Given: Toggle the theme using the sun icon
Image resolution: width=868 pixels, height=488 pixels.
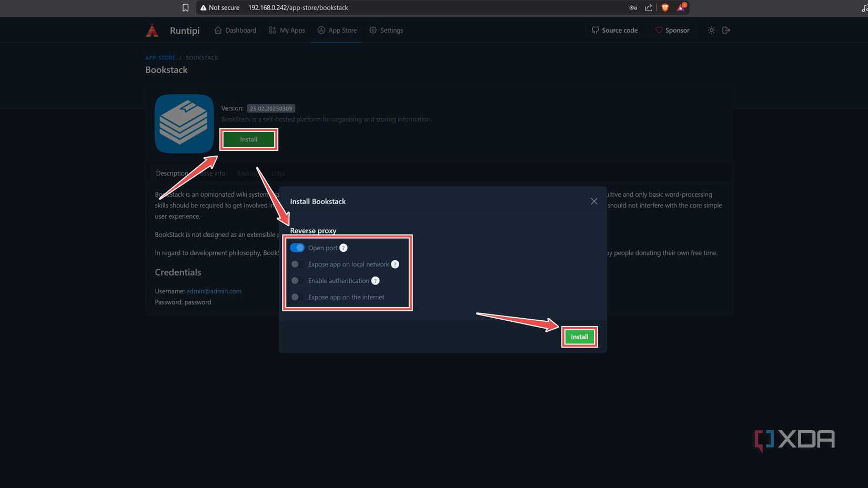Looking at the screenshot, I should [711, 30].
